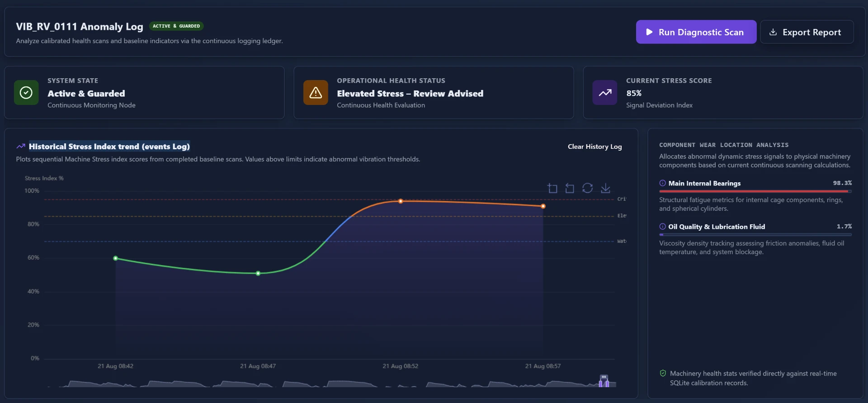Activate the chart area zoom tool
Image resolution: width=868 pixels, height=403 pixels.
(552, 188)
